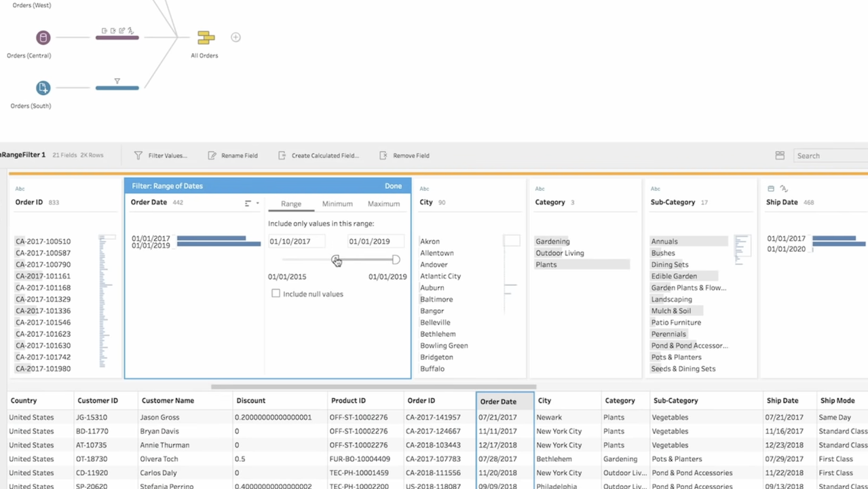Click the calendar data type icon on Ship Date
868x489 pixels.
[771, 189]
